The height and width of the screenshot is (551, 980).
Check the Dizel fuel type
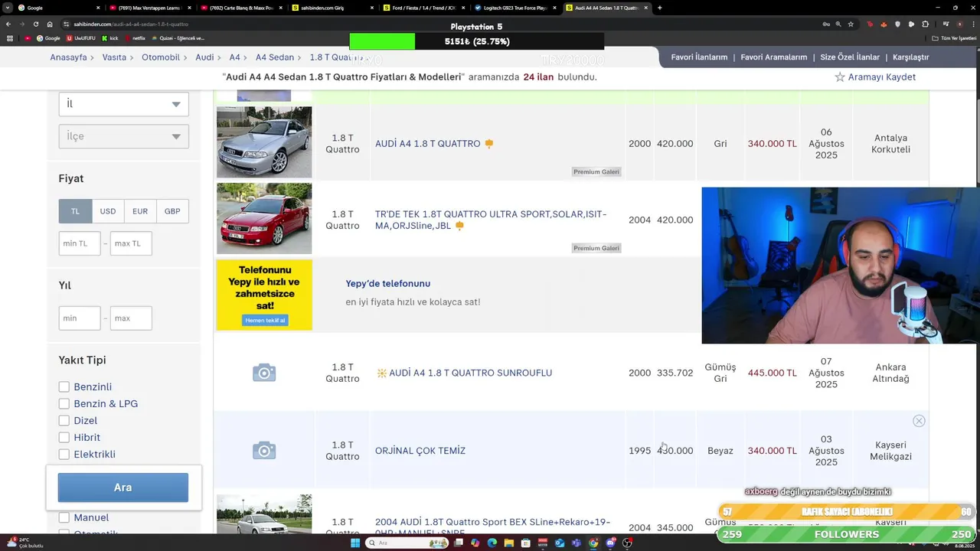click(x=64, y=421)
